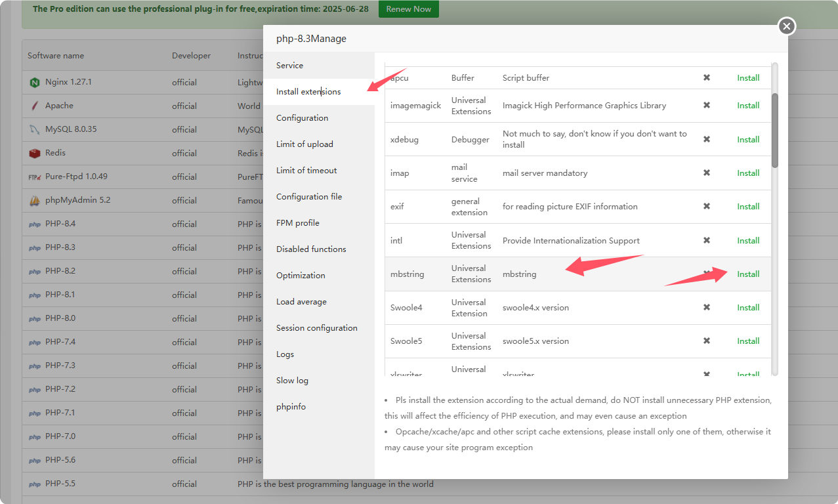838x504 pixels.
Task: Click the Renew Now button
Action: (x=408, y=9)
